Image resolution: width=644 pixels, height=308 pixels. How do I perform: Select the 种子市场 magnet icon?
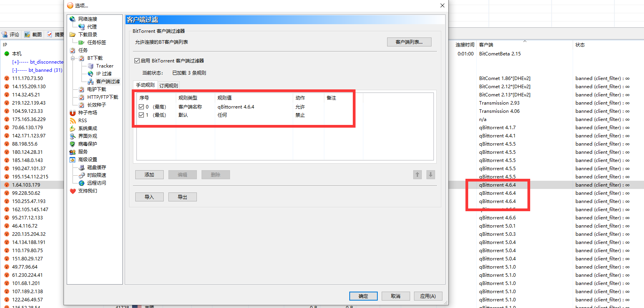click(x=73, y=112)
